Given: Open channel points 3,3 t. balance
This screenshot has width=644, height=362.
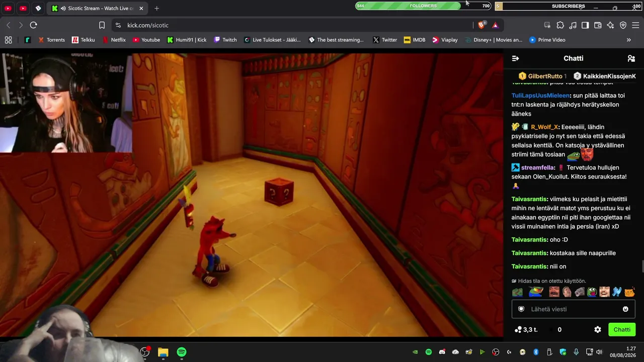Looking at the screenshot, I should click(x=526, y=330).
